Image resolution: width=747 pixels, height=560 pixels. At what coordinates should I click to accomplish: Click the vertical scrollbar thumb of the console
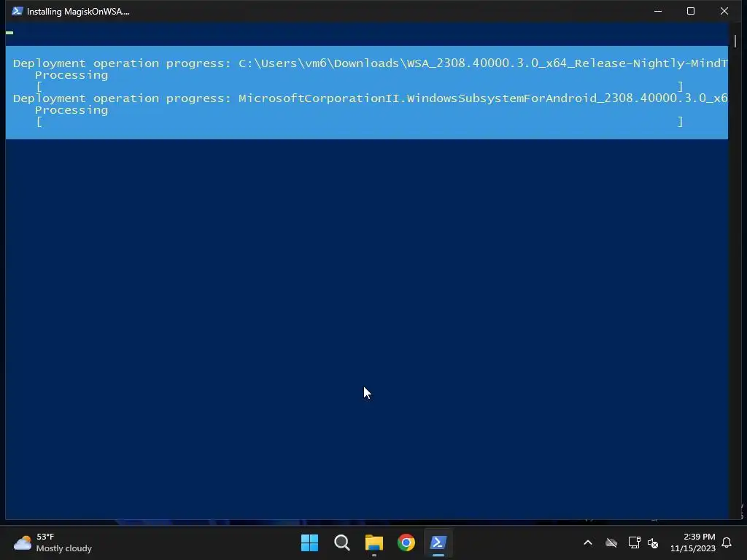[735, 41]
